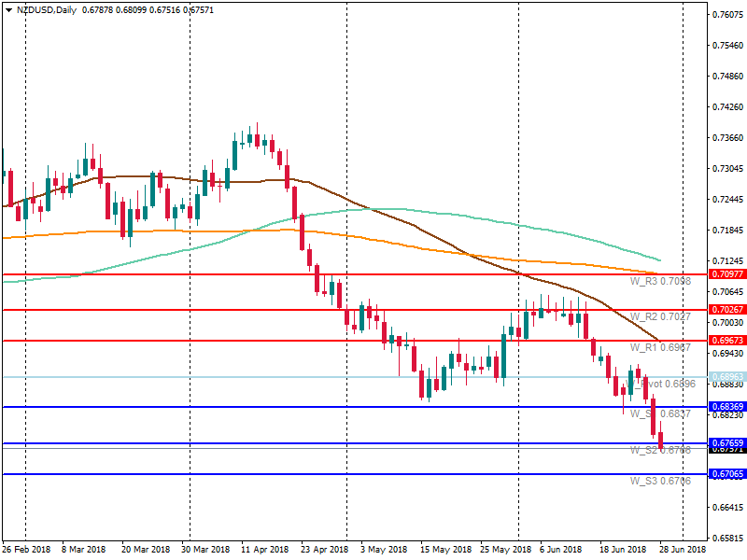Click the NZDUSD,Daily chart title text
The width and height of the screenshot is (747, 560).
click(x=47, y=10)
